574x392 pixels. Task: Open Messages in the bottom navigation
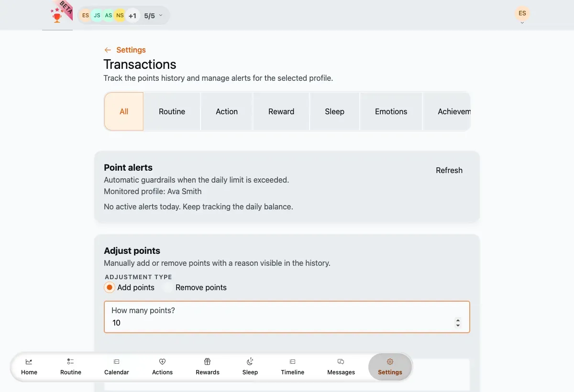[x=341, y=367]
